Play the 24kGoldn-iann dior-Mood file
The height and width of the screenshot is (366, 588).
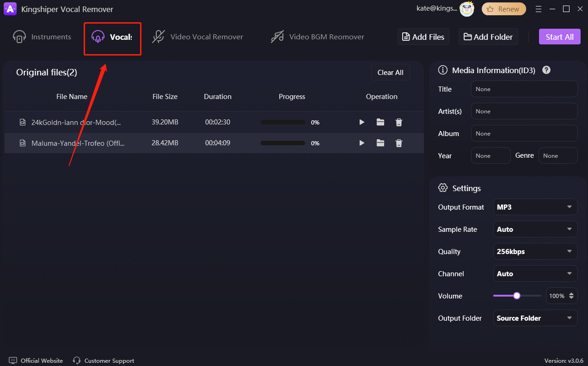[x=362, y=122]
